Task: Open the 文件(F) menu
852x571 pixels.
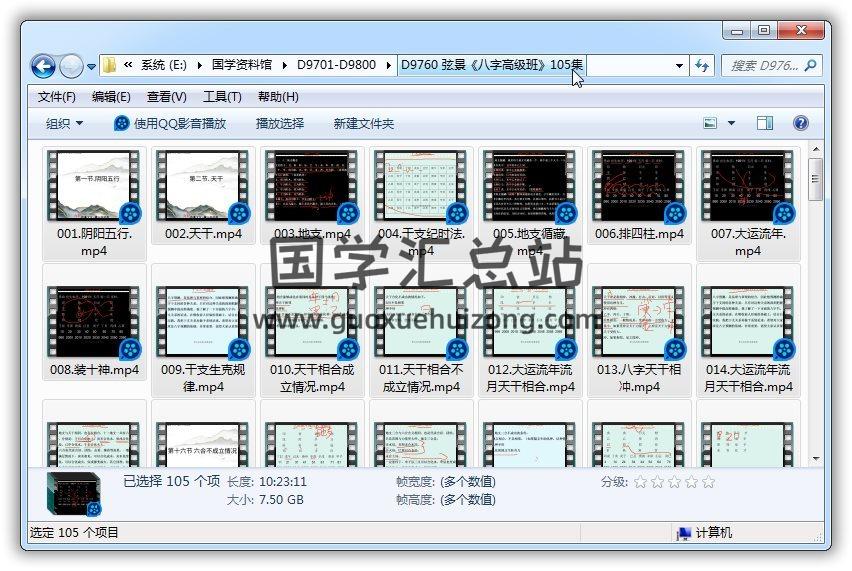Action: pyautogui.click(x=57, y=97)
